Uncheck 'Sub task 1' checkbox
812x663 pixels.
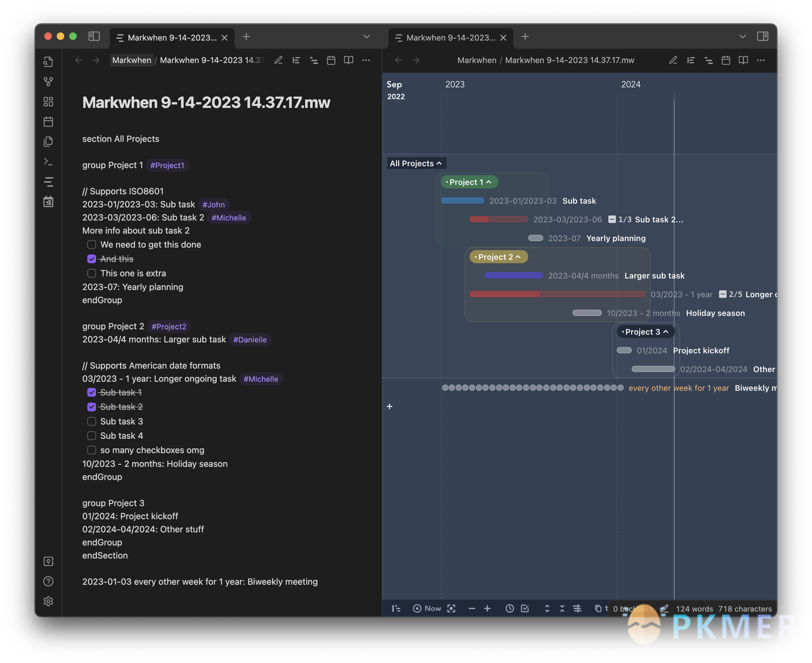click(x=91, y=392)
